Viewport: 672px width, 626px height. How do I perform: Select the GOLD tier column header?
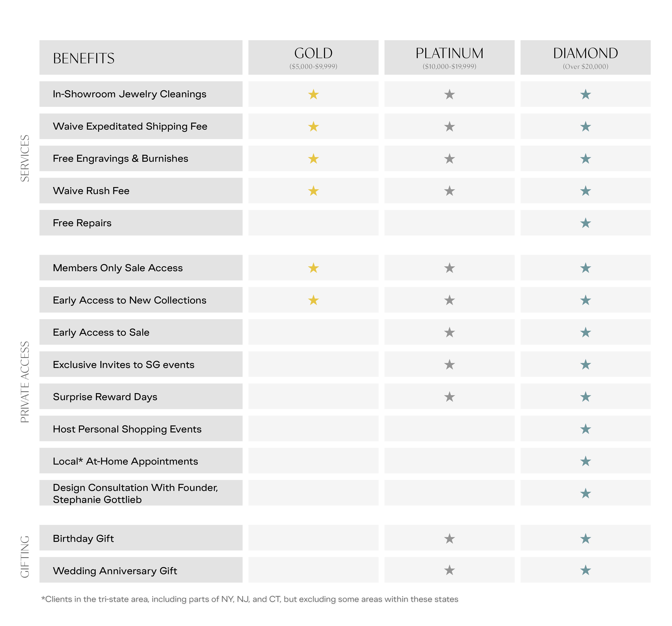[x=313, y=57]
